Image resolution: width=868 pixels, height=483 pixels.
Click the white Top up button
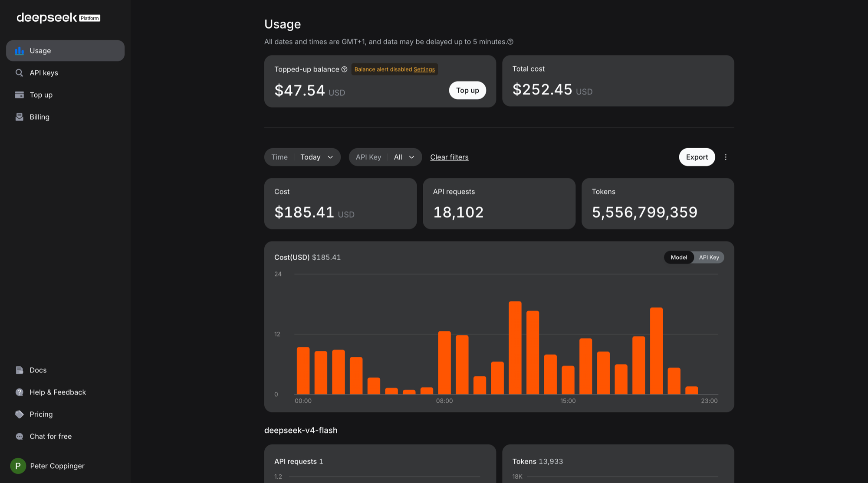click(x=467, y=91)
